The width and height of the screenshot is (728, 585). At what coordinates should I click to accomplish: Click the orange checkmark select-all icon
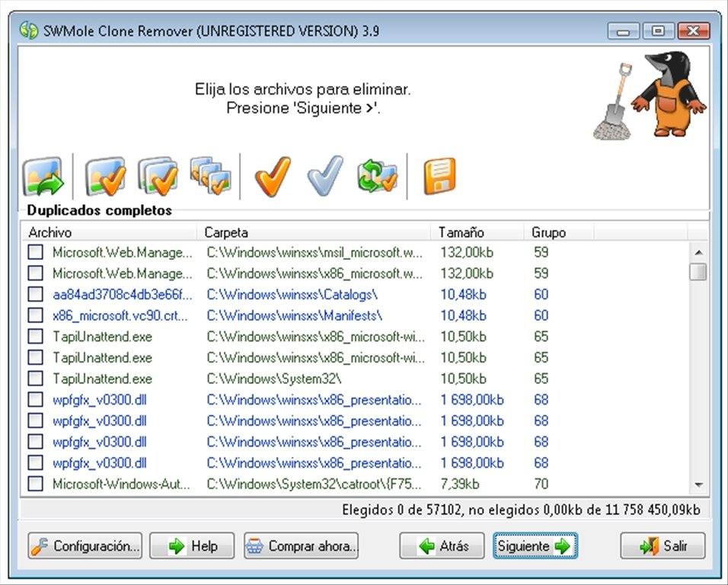(x=273, y=177)
